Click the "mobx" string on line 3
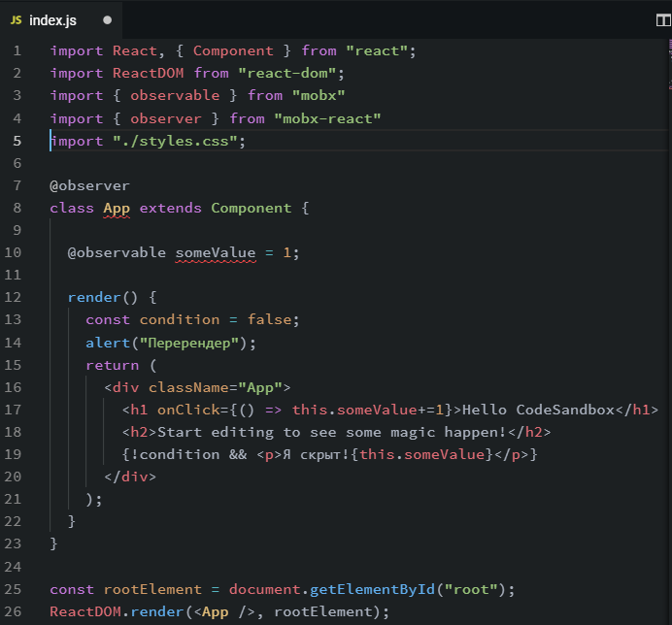Image resolution: width=672 pixels, height=625 pixels. pos(319,95)
